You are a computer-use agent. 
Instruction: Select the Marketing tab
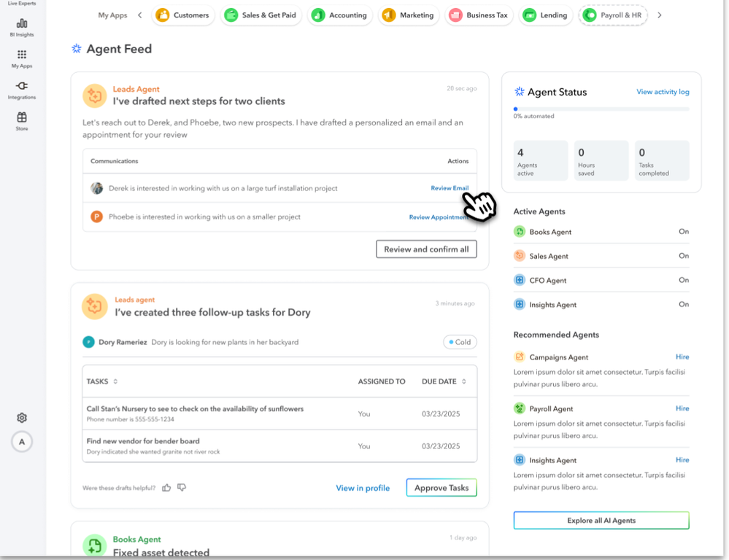click(408, 15)
